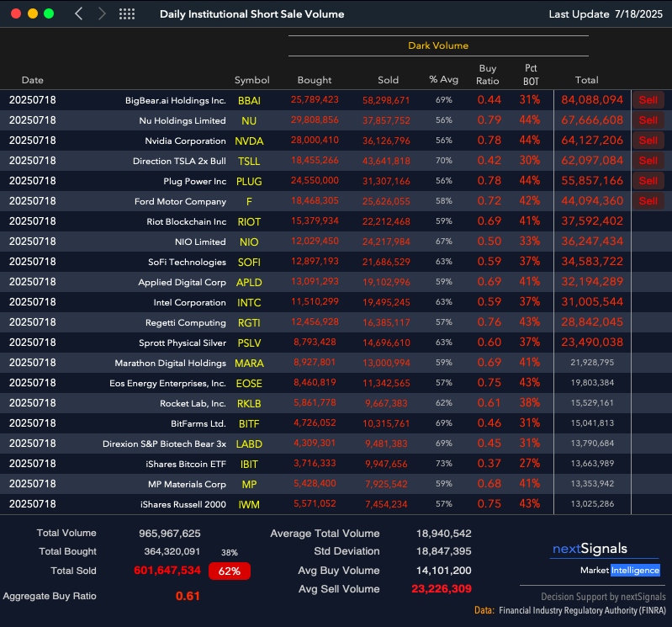
Task: Click the Total column header
Action: (587, 80)
